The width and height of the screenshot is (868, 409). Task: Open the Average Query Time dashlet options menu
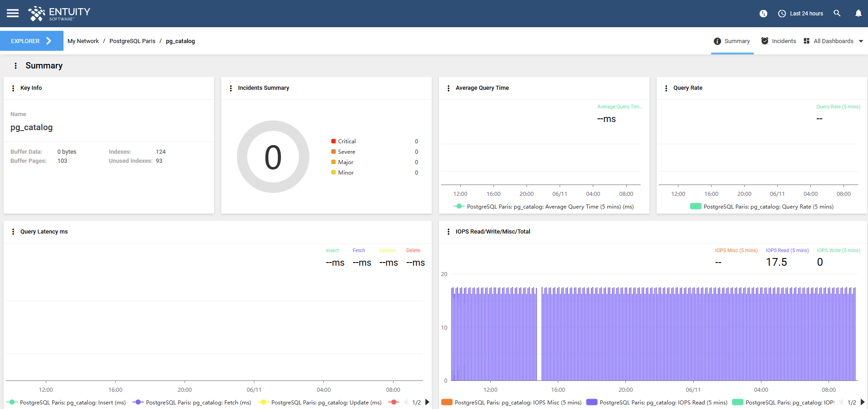(x=449, y=88)
